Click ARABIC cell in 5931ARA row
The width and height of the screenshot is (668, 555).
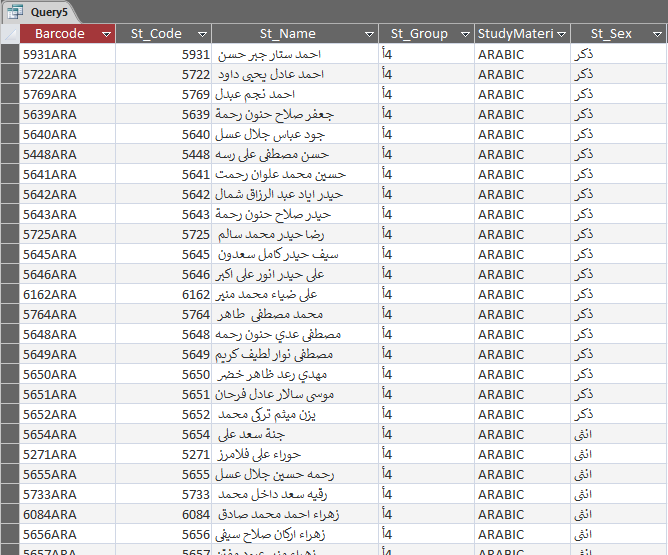522,55
